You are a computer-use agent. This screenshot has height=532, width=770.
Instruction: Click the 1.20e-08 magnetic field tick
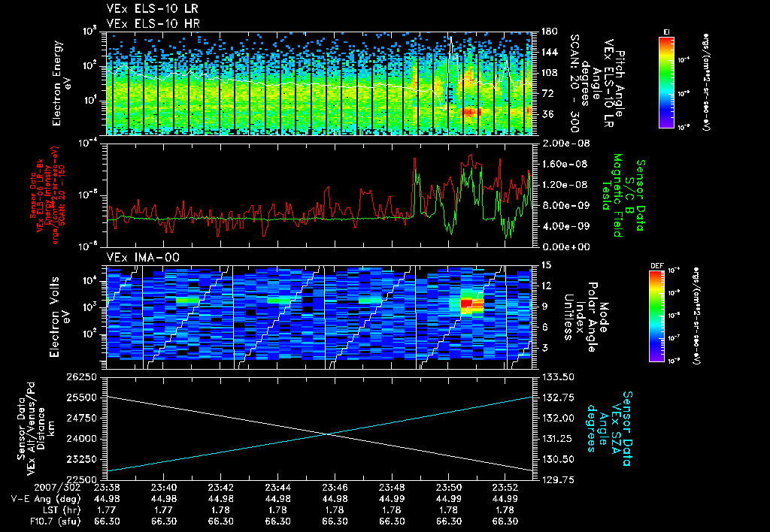[x=565, y=185]
